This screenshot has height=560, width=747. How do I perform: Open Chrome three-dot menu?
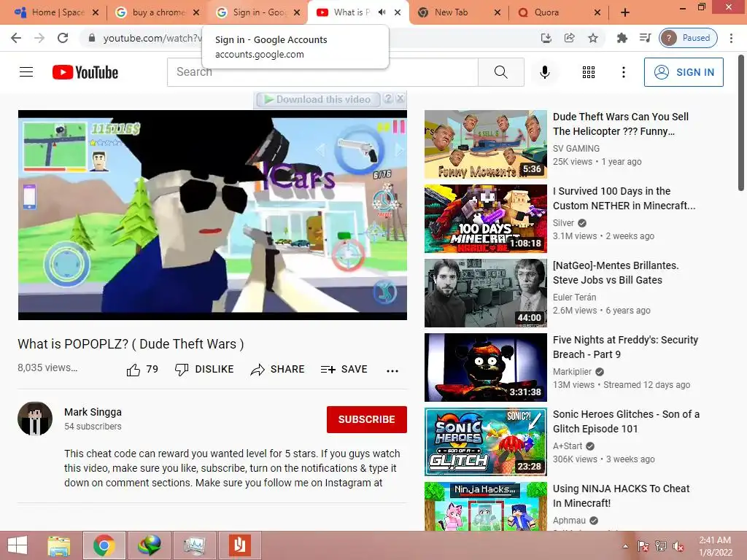(x=731, y=38)
